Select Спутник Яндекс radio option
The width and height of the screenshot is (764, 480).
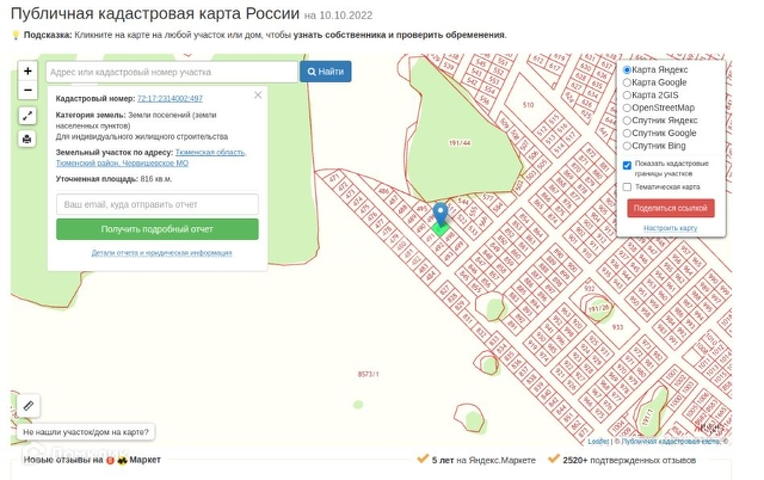[x=627, y=121]
